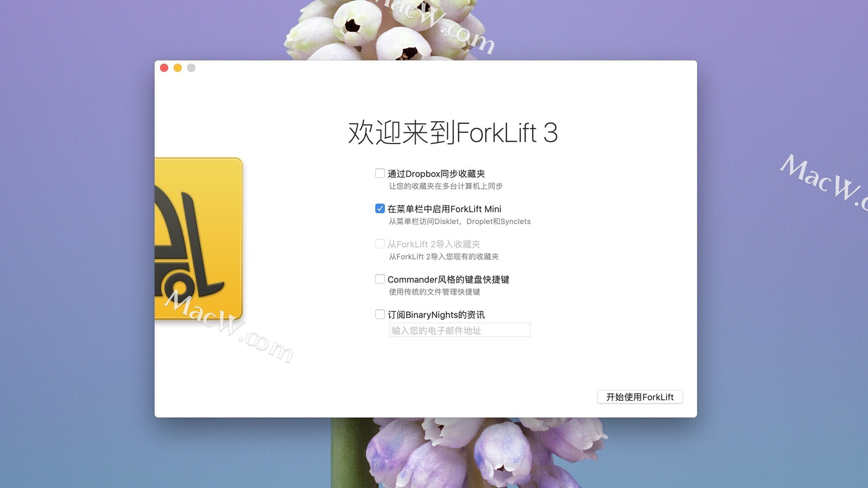
Task: Tick the subscribe to BinaryNights news checkbox
Action: (380, 314)
